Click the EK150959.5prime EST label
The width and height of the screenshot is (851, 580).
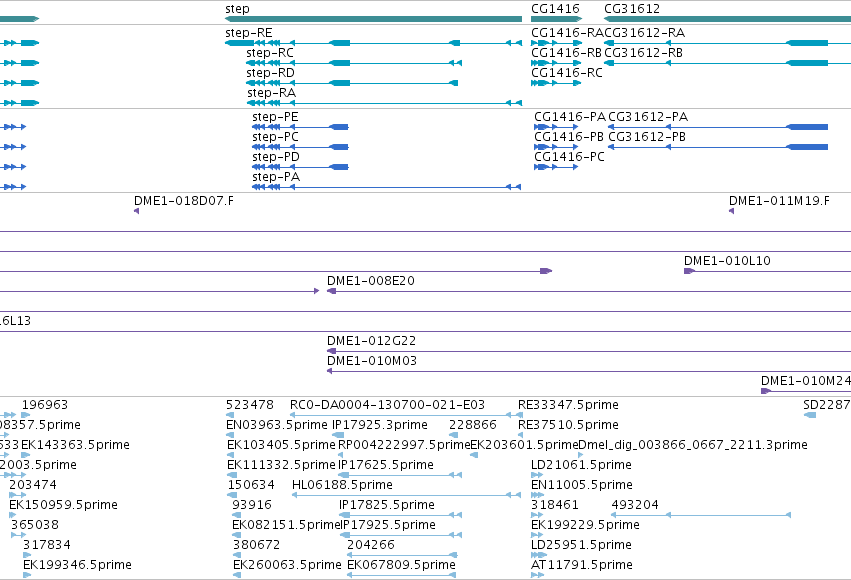point(63,505)
